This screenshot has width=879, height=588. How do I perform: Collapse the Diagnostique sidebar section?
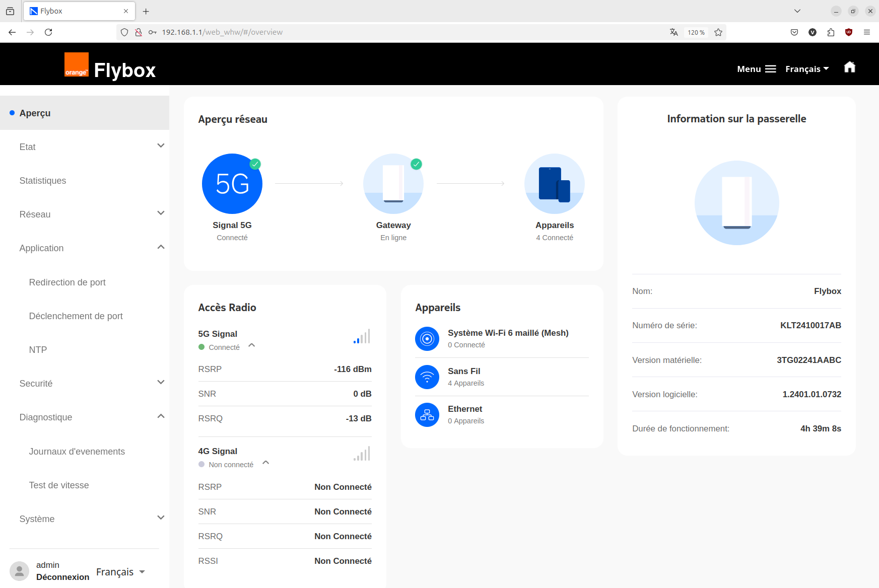161,416
